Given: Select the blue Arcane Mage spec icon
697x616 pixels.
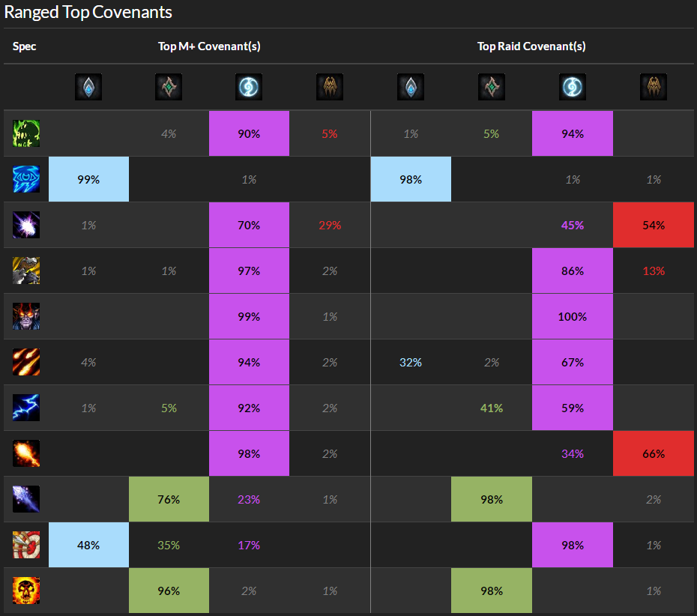Looking at the screenshot, I should pyautogui.click(x=26, y=179).
